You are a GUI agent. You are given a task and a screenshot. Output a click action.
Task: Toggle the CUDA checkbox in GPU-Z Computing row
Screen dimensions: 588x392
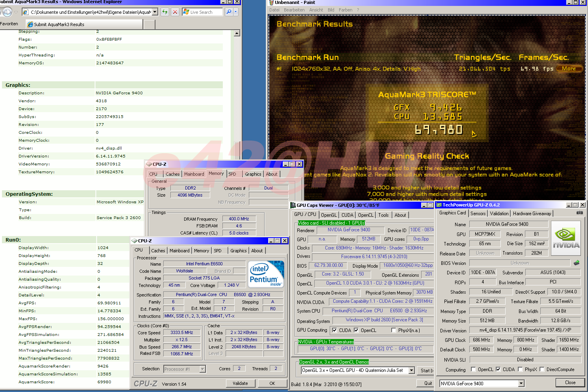tap(498, 369)
